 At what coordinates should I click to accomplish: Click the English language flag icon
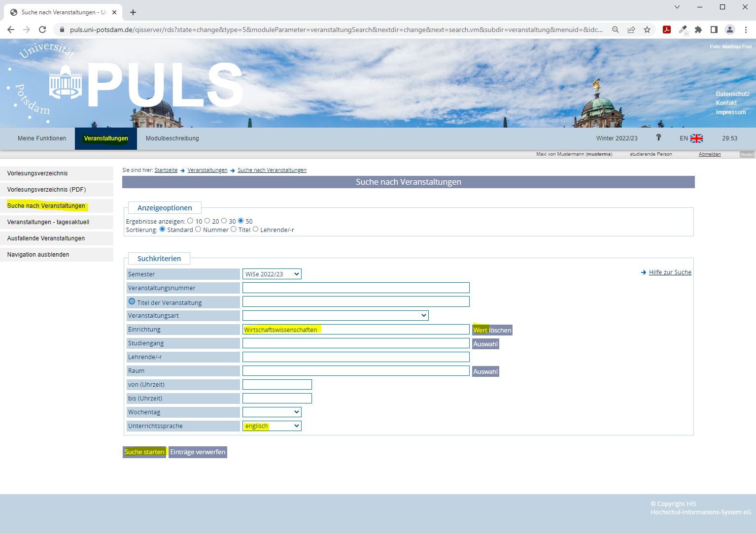click(x=696, y=138)
